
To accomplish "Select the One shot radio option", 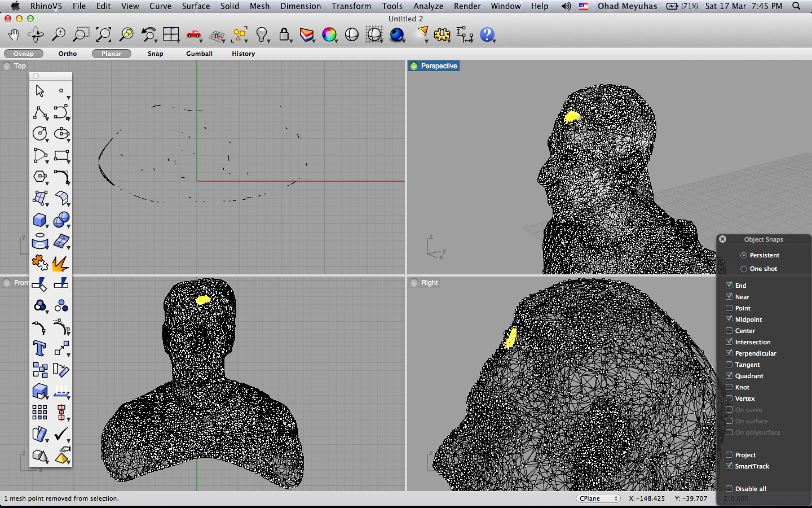I will (744, 269).
